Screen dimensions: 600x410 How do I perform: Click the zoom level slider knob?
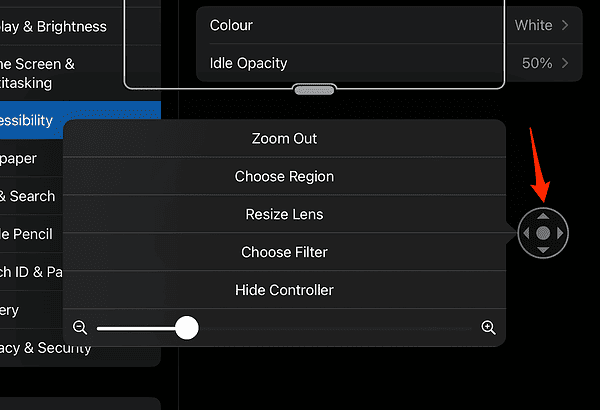187,328
